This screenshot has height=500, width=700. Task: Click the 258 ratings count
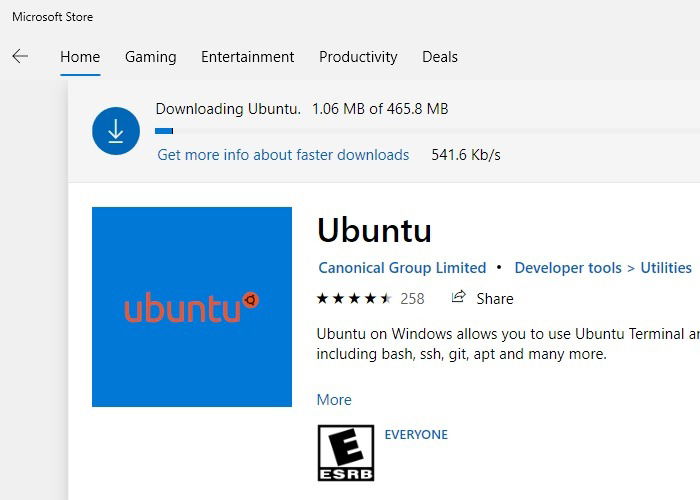(x=412, y=299)
